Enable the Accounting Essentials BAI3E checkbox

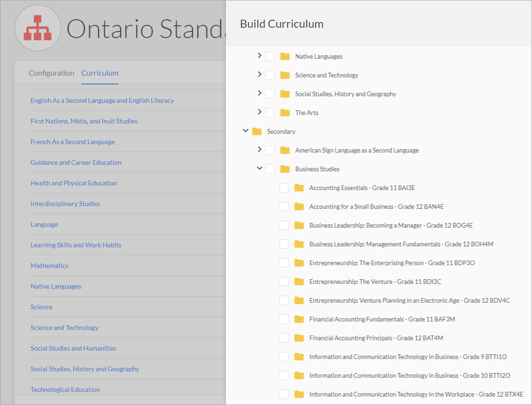284,188
